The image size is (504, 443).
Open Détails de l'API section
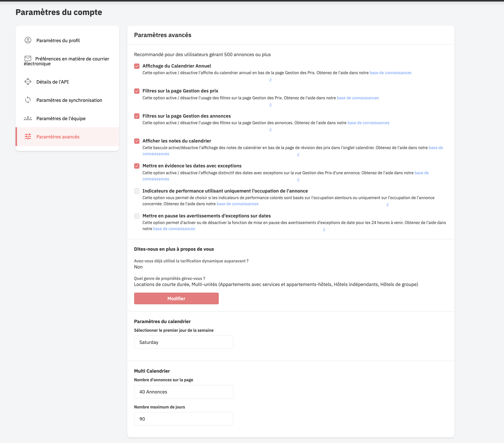point(67,82)
